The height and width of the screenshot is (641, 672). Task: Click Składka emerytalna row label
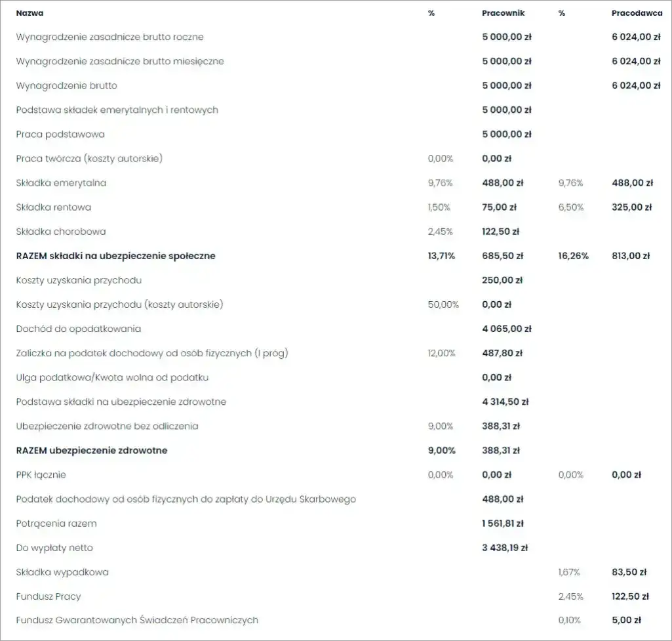point(61,183)
